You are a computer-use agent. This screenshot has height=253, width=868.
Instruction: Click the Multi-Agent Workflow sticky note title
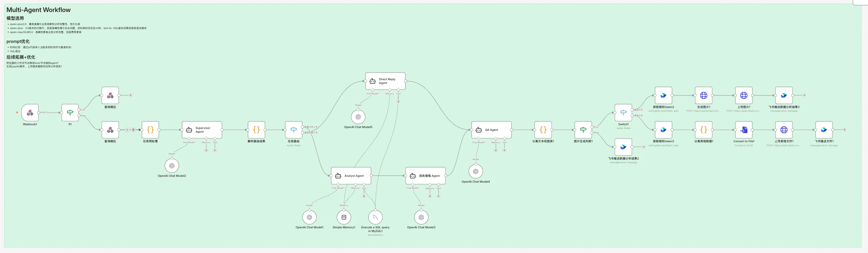(39, 10)
